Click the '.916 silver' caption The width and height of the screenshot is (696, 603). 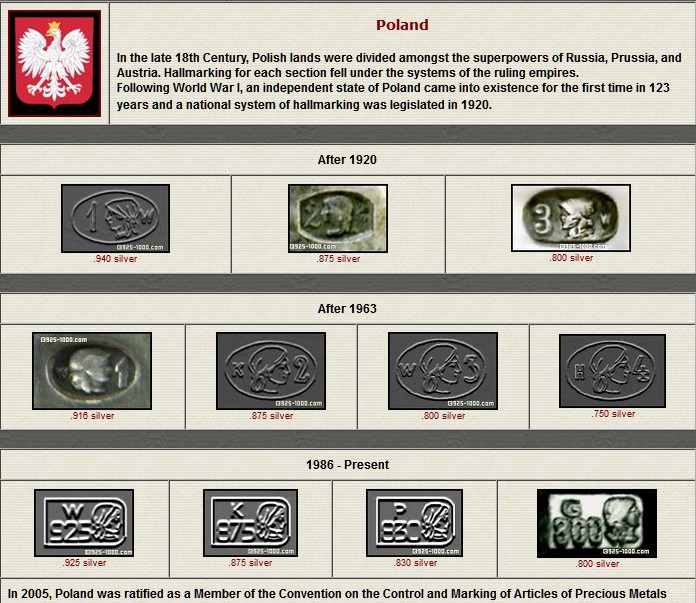point(92,416)
